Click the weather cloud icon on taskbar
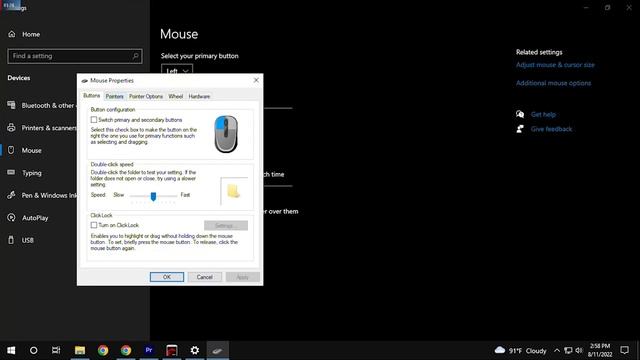Image resolution: width=640 pixels, height=360 pixels. pyautogui.click(x=500, y=350)
